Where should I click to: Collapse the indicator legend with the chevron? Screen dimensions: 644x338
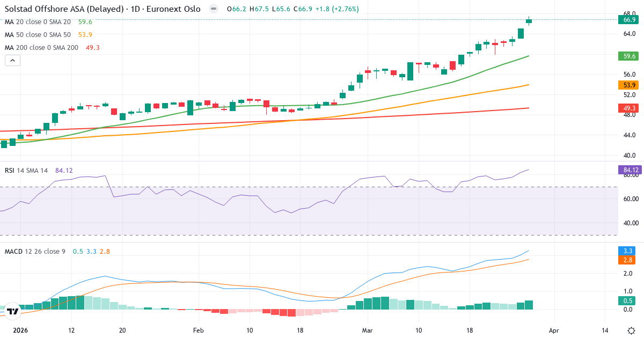tap(13, 61)
